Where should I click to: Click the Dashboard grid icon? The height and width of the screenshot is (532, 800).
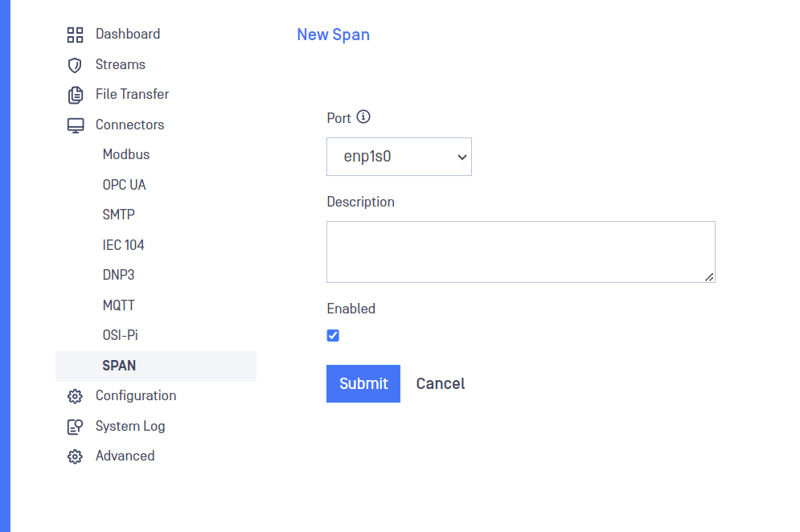(75, 35)
